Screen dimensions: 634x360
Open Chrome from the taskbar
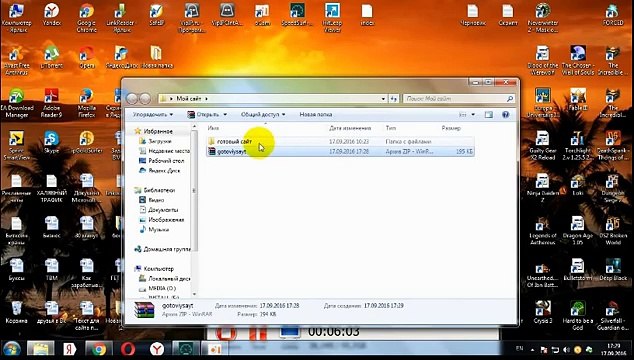tap(98, 349)
